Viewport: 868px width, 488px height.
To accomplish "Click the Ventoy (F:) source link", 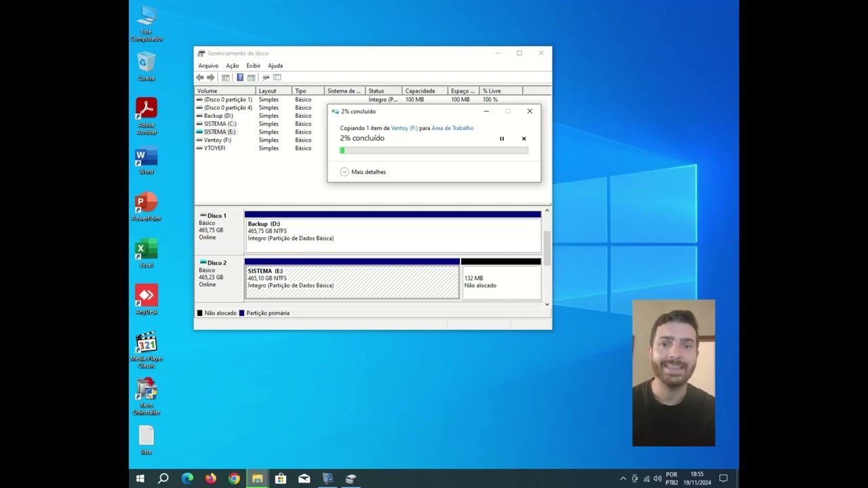I will point(404,128).
